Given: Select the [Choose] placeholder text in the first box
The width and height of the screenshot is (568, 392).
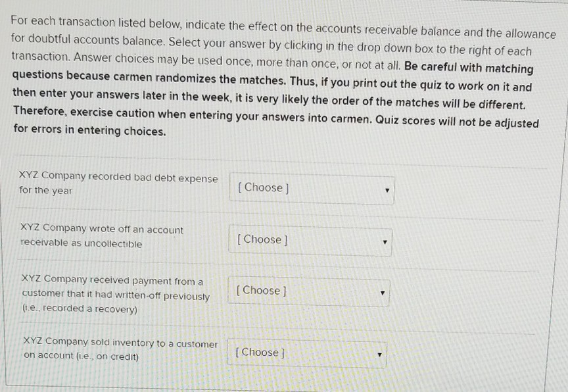Looking at the screenshot, I should [x=262, y=187].
